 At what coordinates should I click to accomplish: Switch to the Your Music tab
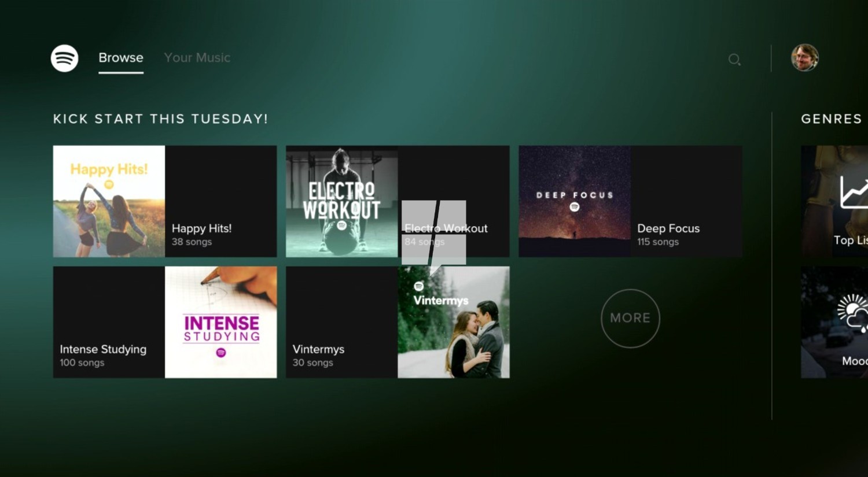click(197, 58)
